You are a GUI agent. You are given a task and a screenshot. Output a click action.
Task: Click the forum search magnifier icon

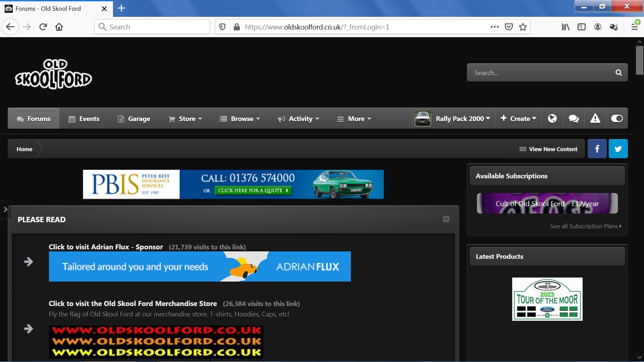point(619,73)
